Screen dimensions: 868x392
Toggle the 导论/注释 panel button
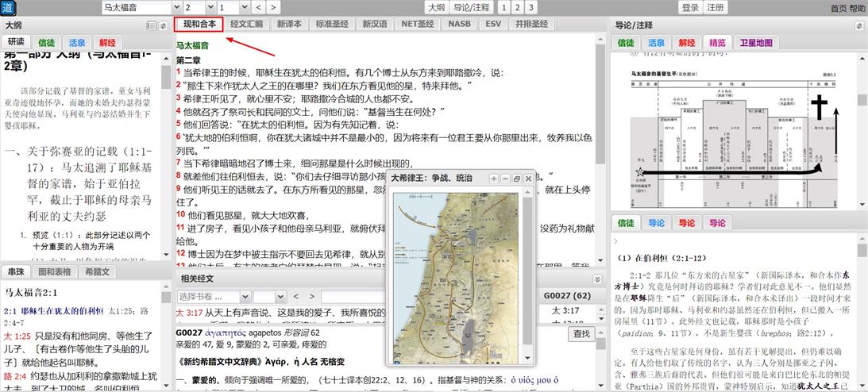(472, 7)
